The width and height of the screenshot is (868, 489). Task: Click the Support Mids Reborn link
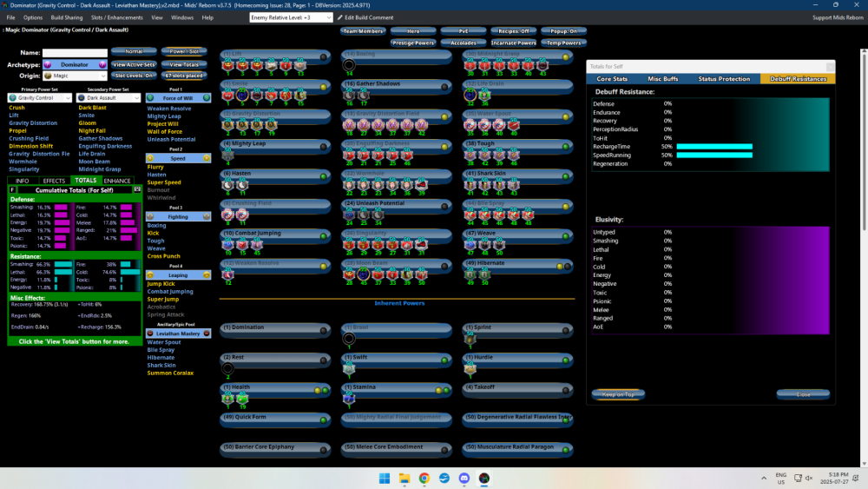coord(838,17)
